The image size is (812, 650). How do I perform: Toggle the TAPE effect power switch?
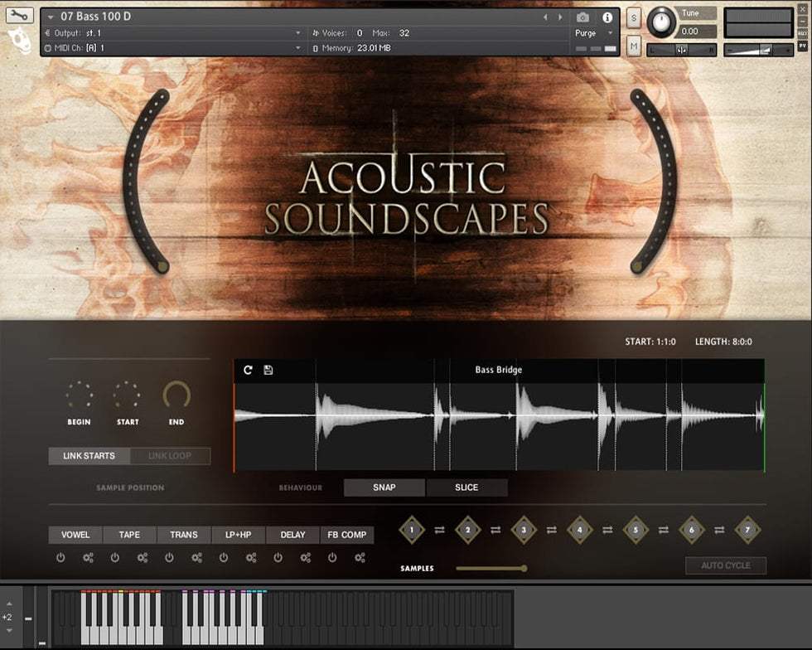pos(115,558)
